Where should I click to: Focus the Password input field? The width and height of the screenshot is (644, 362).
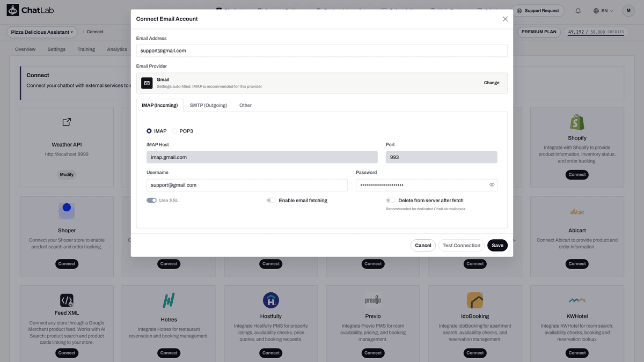tap(427, 185)
